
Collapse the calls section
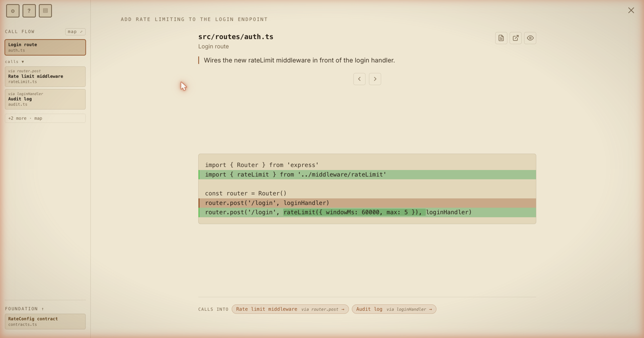tap(15, 61)
